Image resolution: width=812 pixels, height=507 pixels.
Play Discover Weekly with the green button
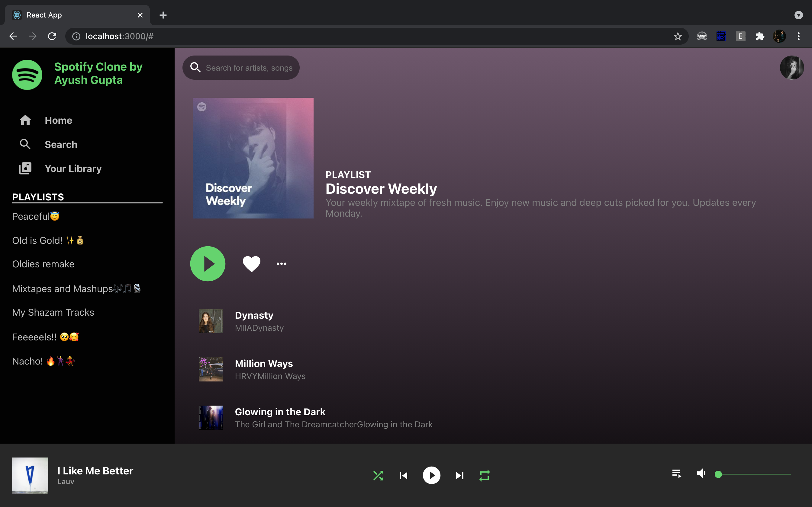point(207,263)
